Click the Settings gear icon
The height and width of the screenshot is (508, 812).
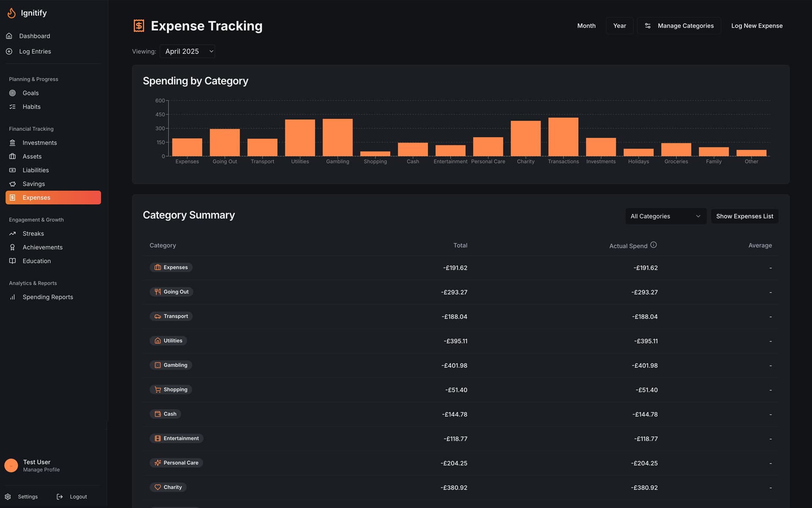point(8,497)
